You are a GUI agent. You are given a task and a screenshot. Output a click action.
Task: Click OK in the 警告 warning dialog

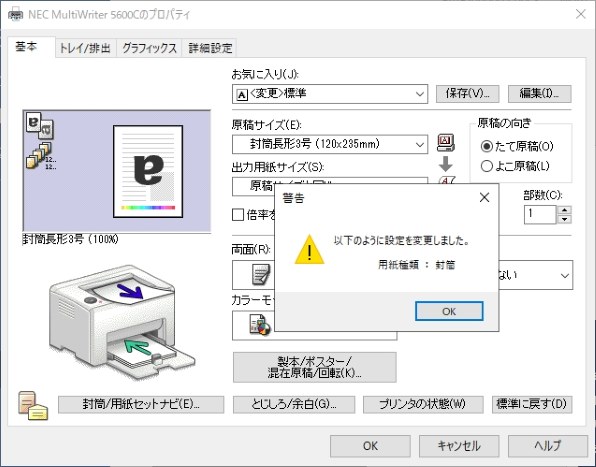pyautogui.click(x=449, y=311)
